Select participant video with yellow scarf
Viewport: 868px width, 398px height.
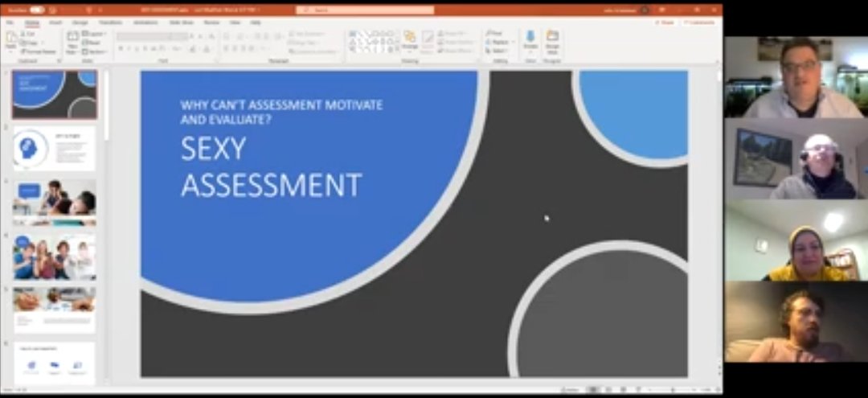tap(796, 240)
